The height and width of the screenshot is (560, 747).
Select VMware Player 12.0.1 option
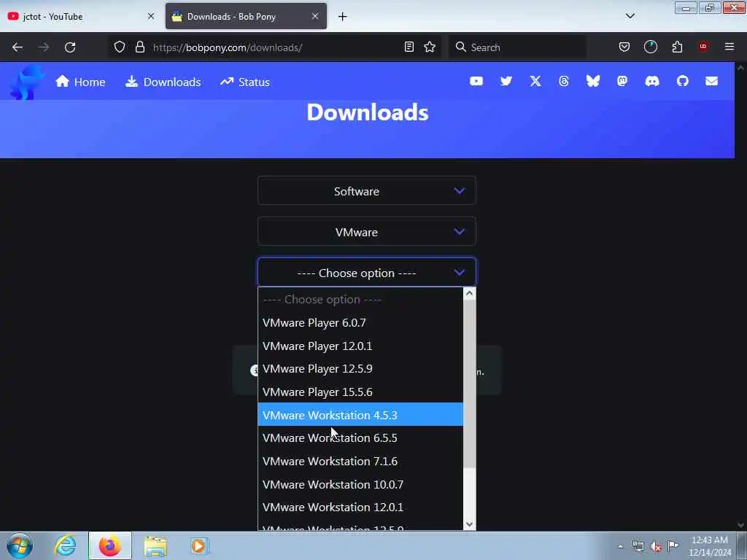tap(360, 346)
